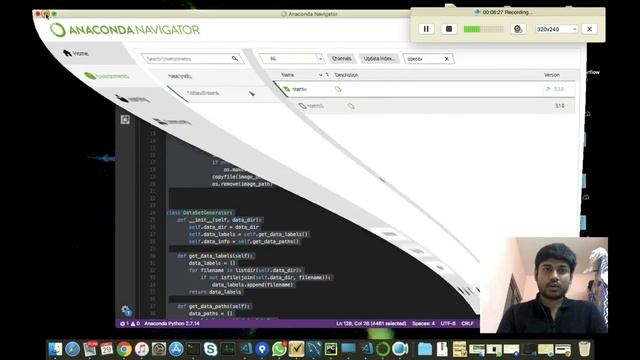
Task: Click the webcam video overlay
Action: click(544, 285)
